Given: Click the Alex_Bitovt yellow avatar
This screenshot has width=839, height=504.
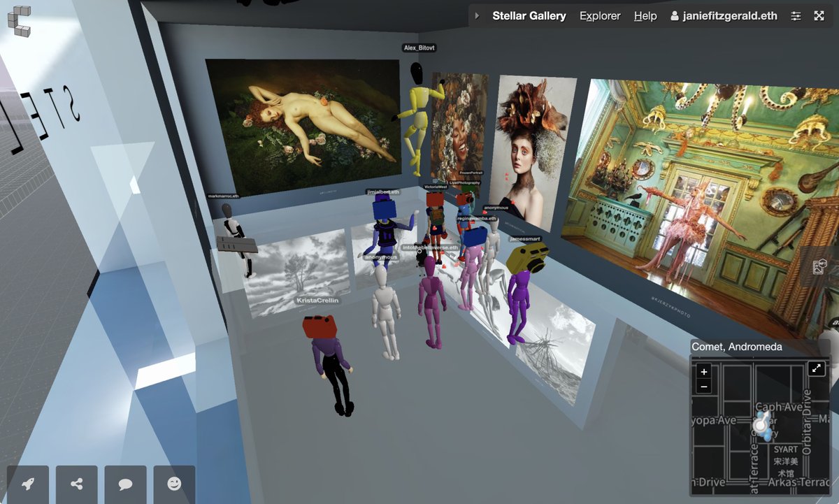Looking at the screenshot, I should (x=417, y=119).
